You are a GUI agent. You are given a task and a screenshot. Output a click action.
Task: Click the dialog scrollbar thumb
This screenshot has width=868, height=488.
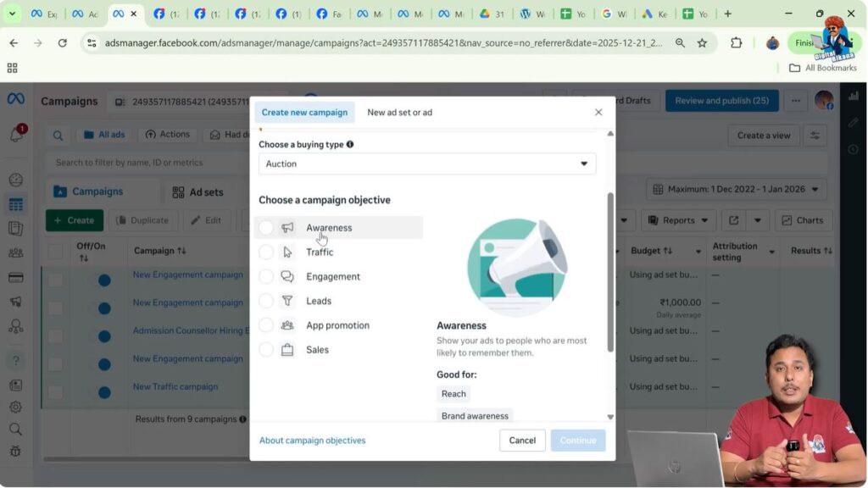tap(610, 272)
